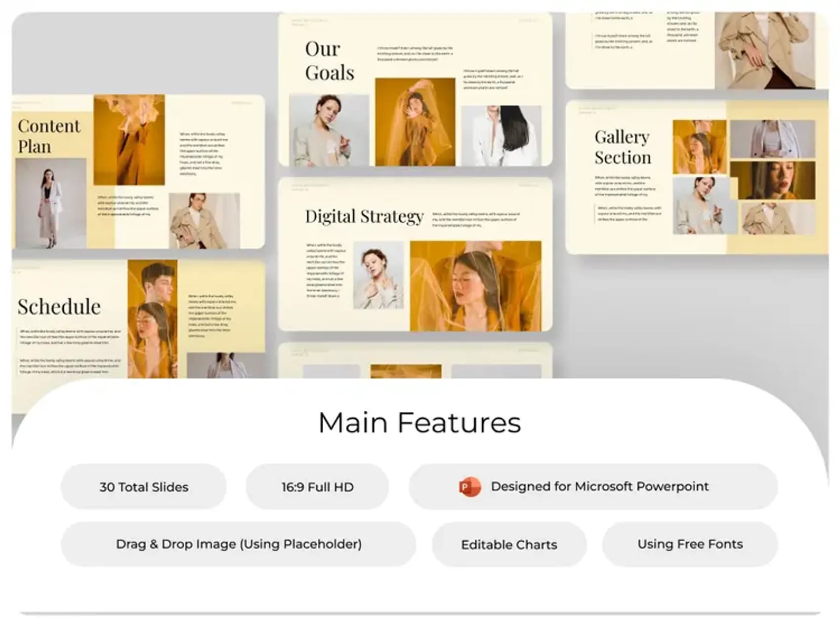
Task: Select the white blazer woman photo in Content Plan
Action: 51,203
